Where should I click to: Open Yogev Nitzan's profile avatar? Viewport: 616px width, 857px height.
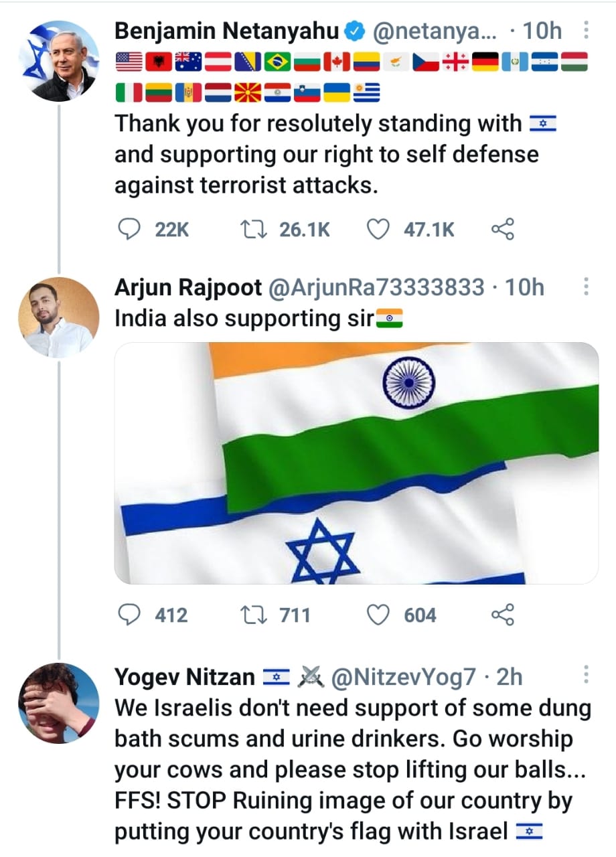click(x=59, y=703)
